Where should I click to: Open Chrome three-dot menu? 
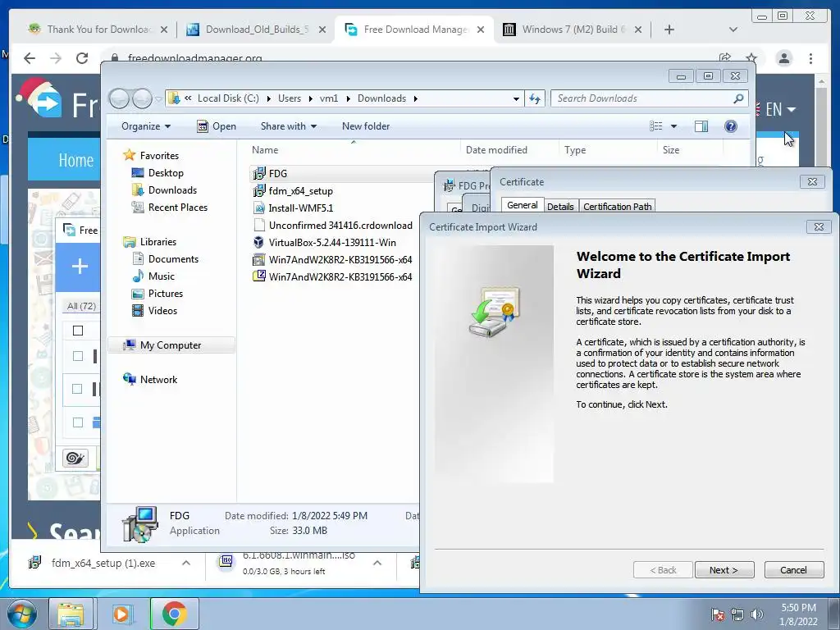coord(811,58)
